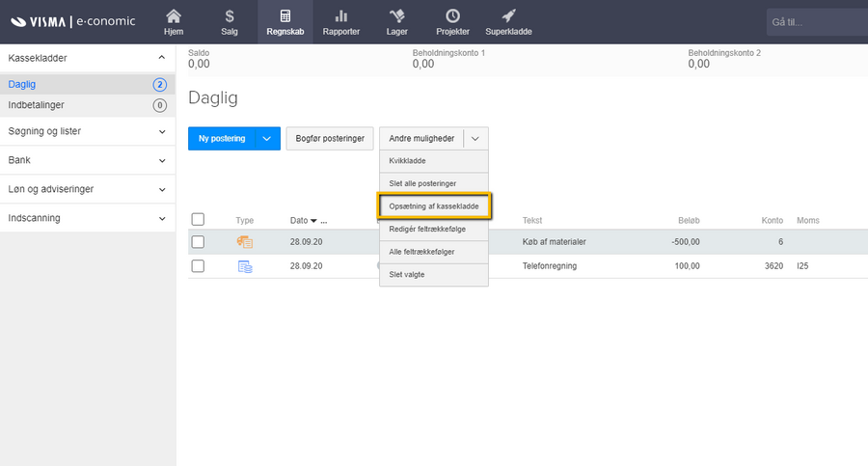Expand the Bank section
The image size is (868, 466).
(162, 160)
